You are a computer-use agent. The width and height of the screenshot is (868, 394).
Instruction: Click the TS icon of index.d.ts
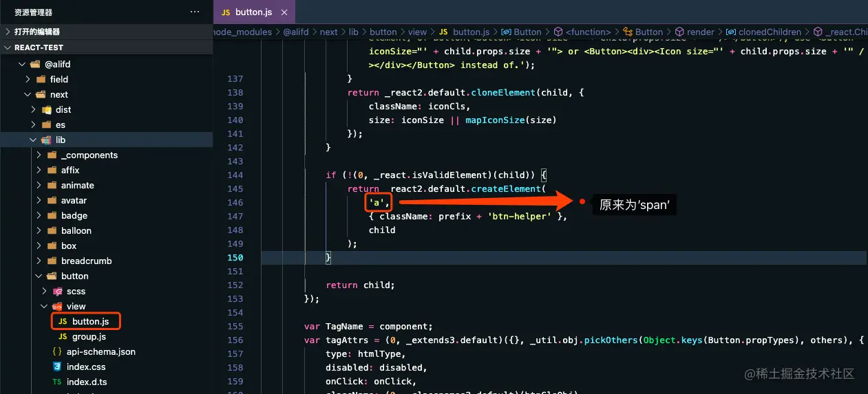(57, 382)
